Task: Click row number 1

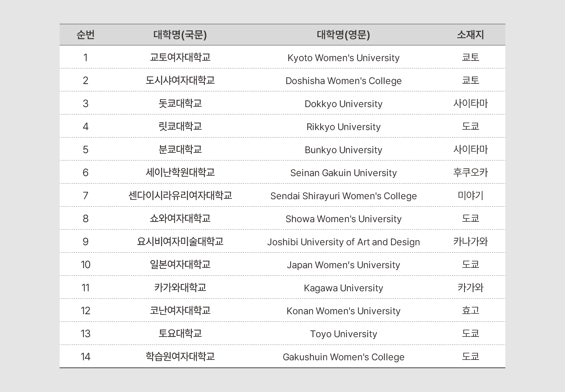Action: pos(85,58)
